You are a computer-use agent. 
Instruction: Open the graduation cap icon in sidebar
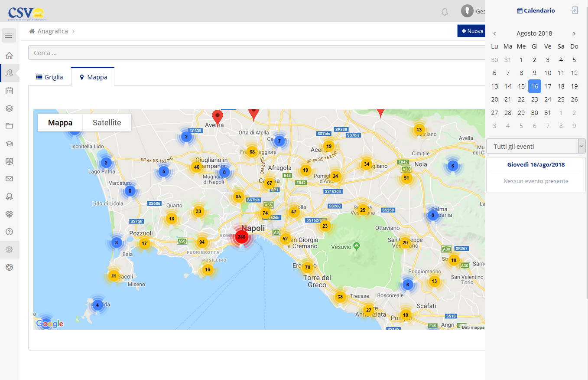9,144
